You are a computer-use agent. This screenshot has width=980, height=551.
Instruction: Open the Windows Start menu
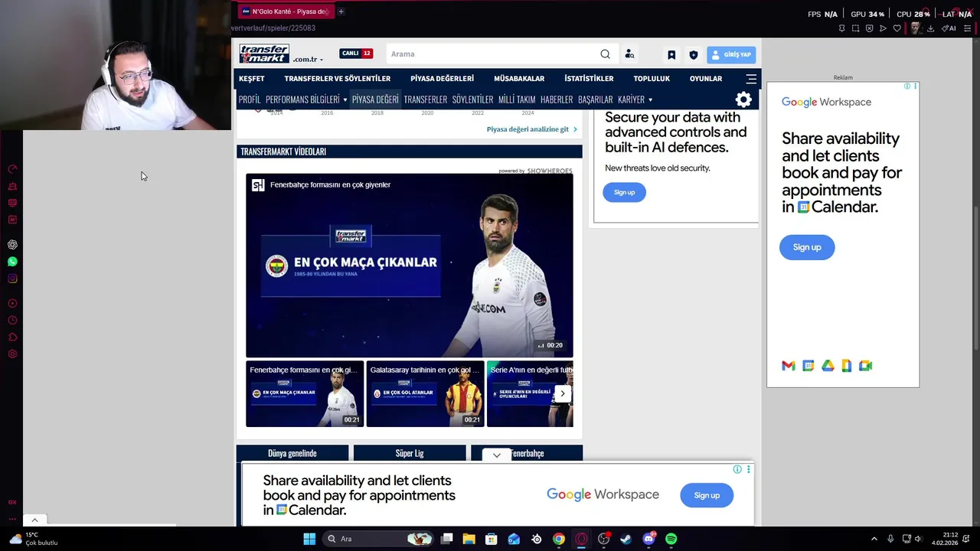309,539
